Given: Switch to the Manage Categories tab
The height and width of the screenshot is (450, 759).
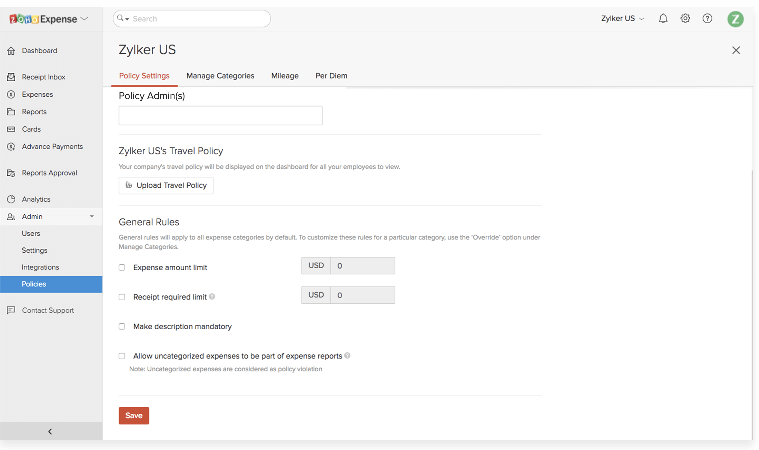Looking at the screenshot, I should pos(220,76).
